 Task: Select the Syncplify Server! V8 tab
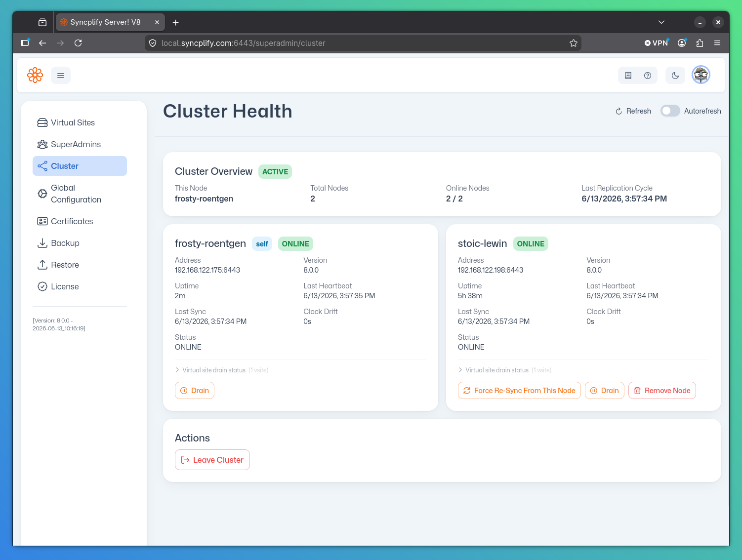coord(110,22)
